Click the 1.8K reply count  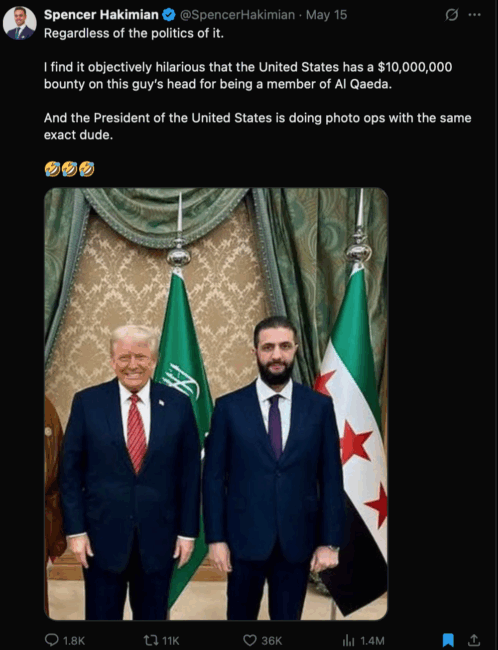(x=74, y=641)
